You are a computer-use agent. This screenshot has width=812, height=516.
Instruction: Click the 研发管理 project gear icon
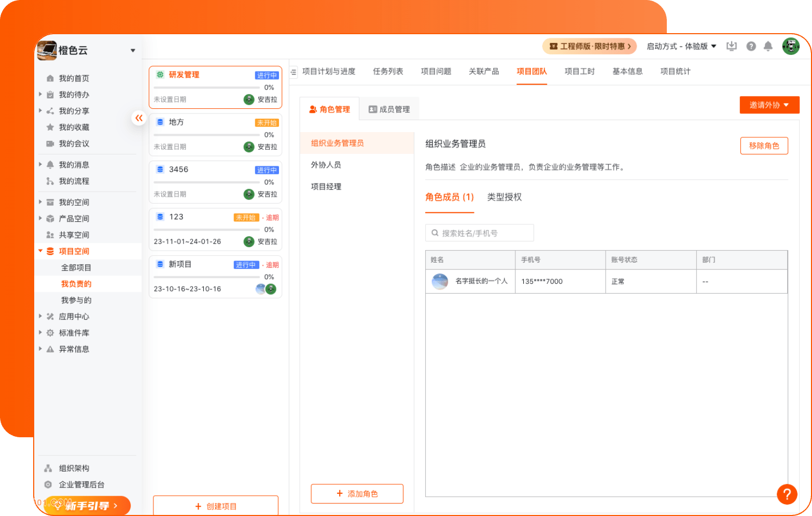click(x=160, y=75)
